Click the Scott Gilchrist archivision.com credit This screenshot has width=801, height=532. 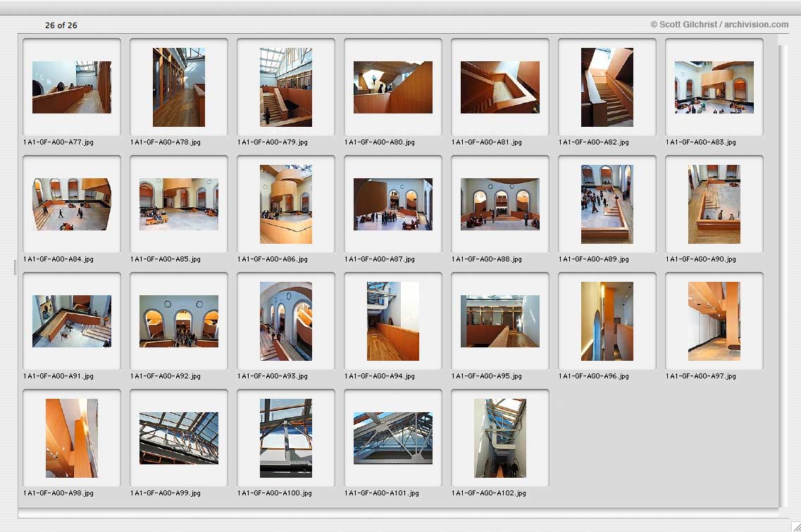coord(719,25)
